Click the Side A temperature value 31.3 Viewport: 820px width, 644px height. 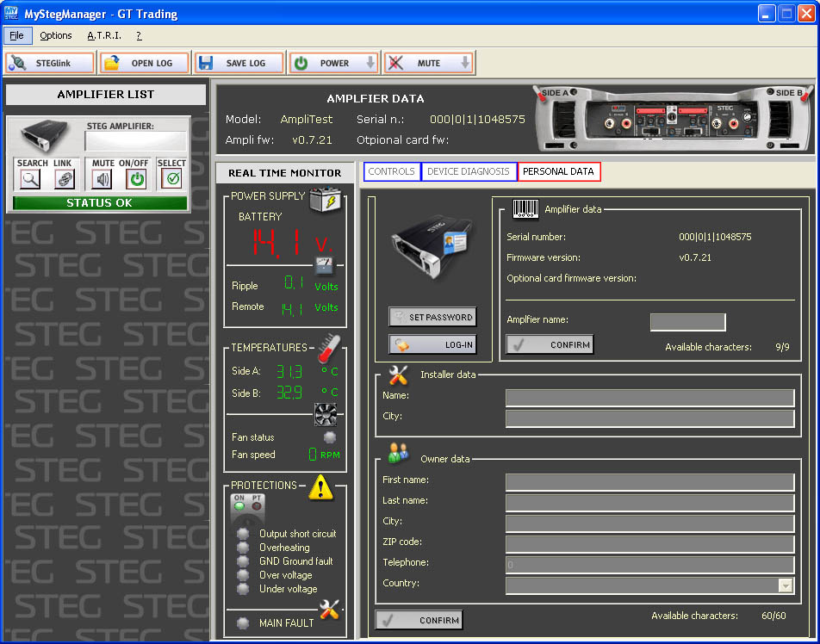(x=289, y=371)
